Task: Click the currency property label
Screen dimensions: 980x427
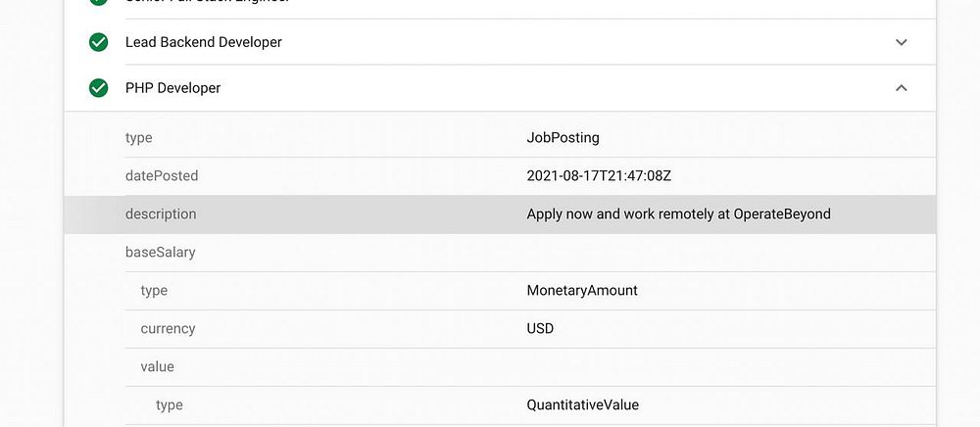Action: (168, 328)
